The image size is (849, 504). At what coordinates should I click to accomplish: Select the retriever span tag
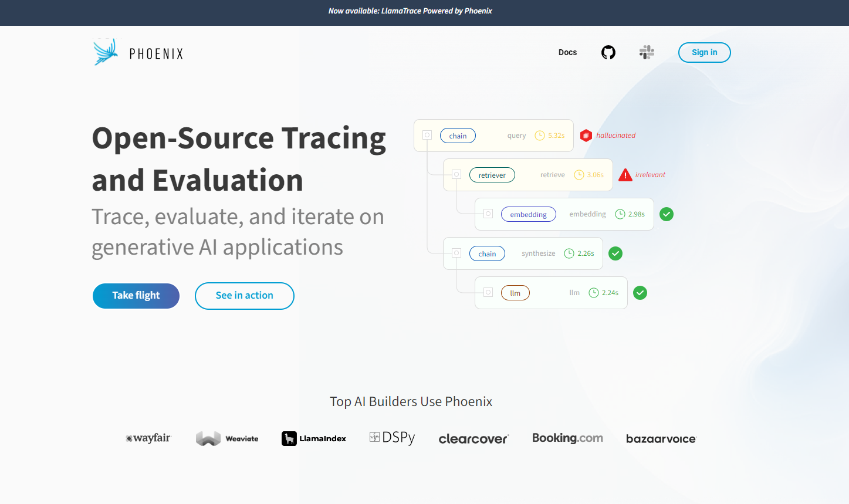[x=492, y=175]
